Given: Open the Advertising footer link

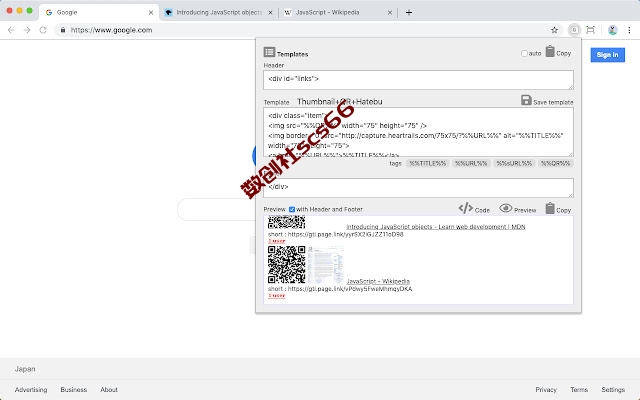Looking at the screenshot, I should [31, 389].
